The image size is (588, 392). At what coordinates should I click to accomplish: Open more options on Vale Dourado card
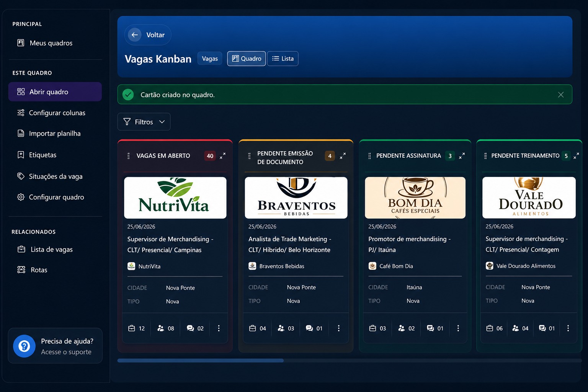pyautogui.click(x=568, y=328)
